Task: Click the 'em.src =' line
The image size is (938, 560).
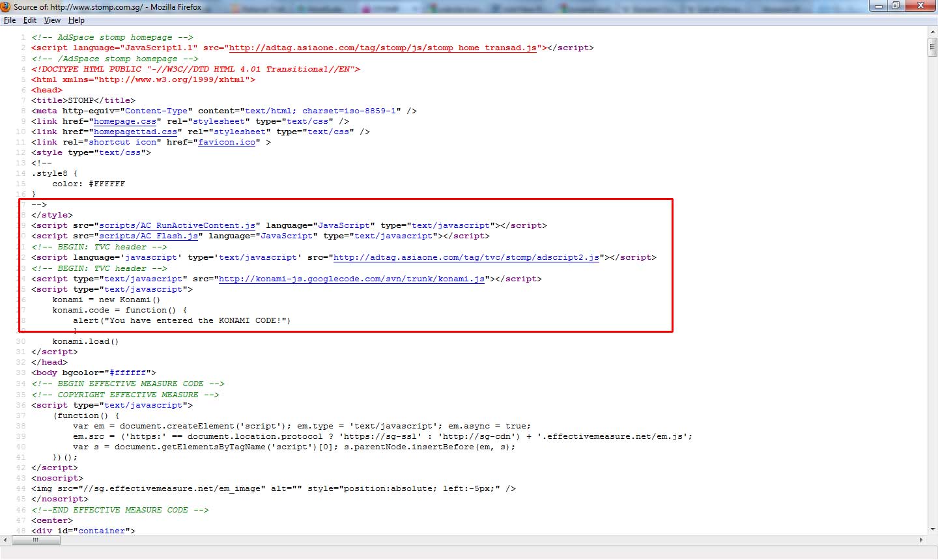Action: point(382,436)
